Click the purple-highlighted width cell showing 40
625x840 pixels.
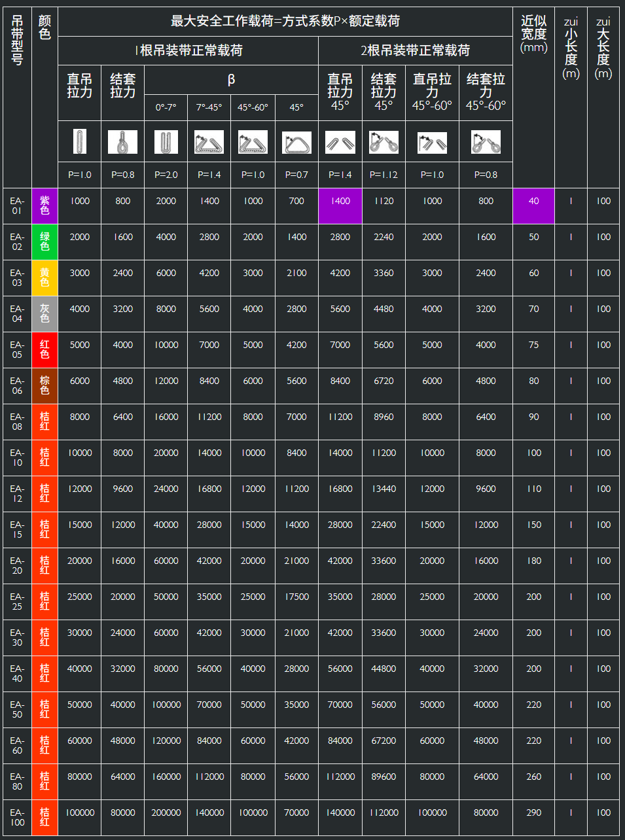533,205
